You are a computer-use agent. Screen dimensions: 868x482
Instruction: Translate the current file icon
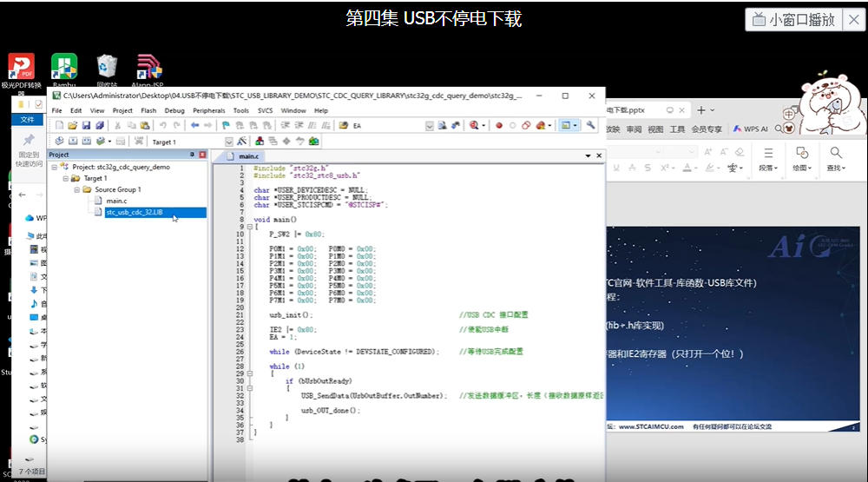click(59, 142)
